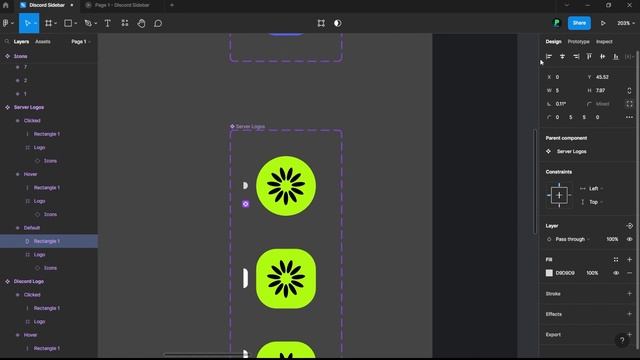Screen dimensions: 640x360
Task: Click the Edit object icon in toolbar
Action: (x=321, y=23)
